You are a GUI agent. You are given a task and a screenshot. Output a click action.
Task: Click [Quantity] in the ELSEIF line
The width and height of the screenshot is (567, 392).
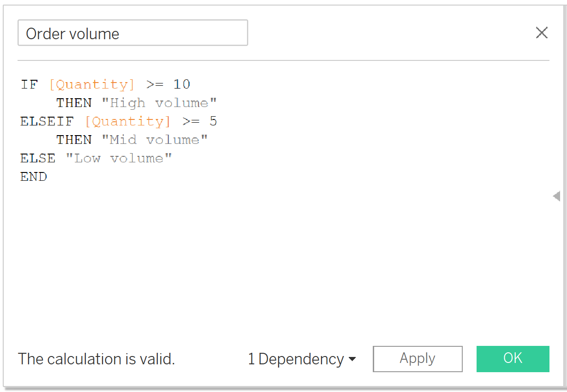pyautogui.click(x=128, y=121)
